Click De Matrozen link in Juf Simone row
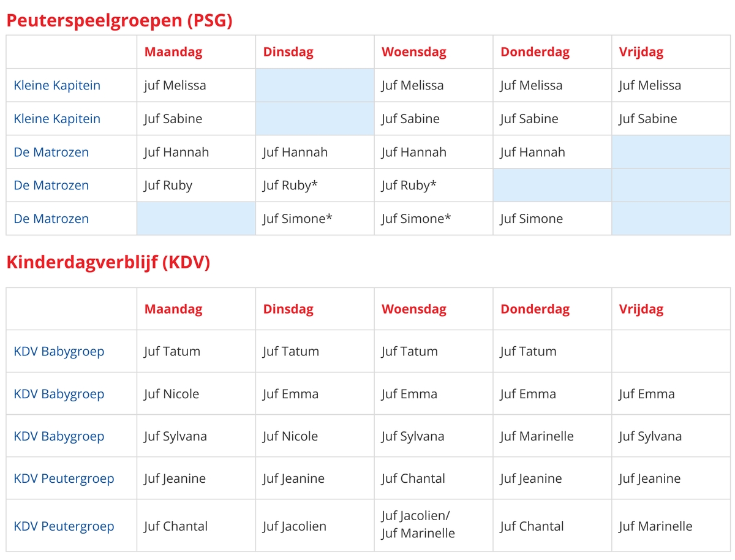The image size is (735, 560). pos(51,219)
